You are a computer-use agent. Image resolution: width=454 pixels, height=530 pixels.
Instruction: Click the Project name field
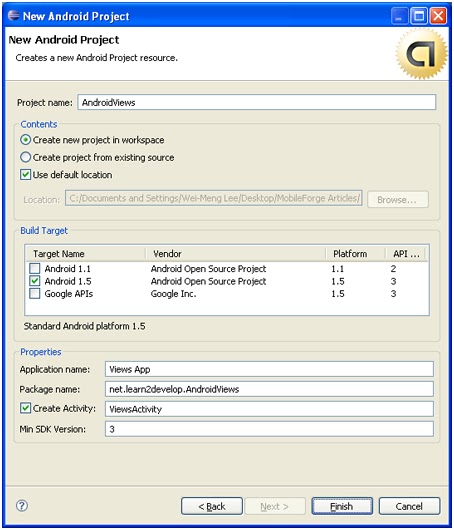[257, 102]
